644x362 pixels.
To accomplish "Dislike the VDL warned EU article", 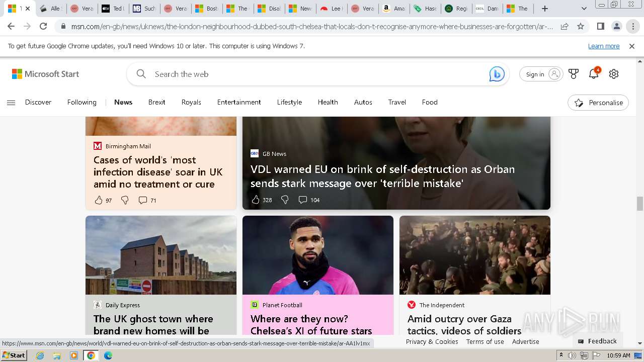I will coord(285,200).
